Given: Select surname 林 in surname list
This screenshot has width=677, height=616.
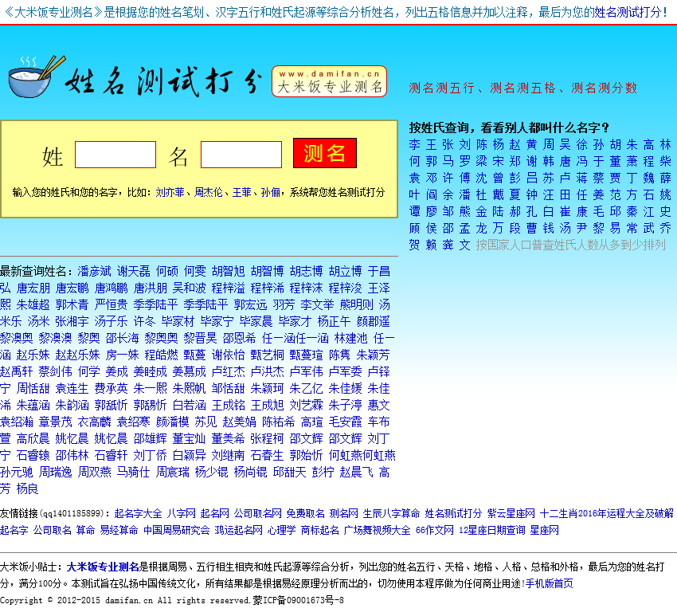Looking at the screenshot, I should [x=665, y=145].
